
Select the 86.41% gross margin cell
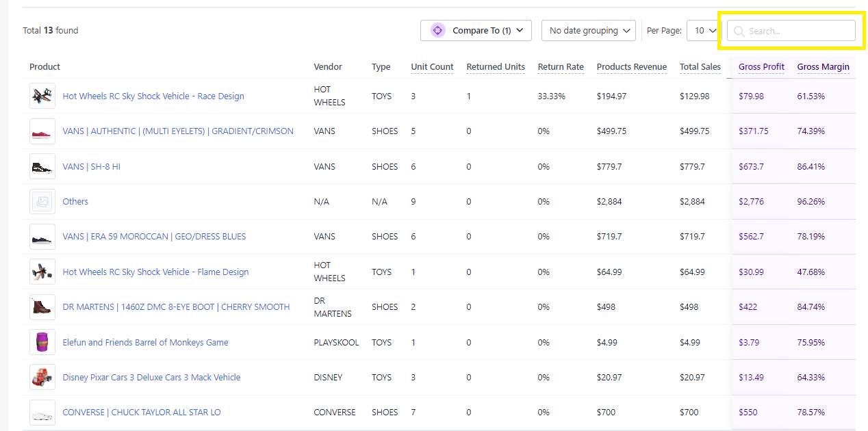pyautogui.click(x=811, y=167)
